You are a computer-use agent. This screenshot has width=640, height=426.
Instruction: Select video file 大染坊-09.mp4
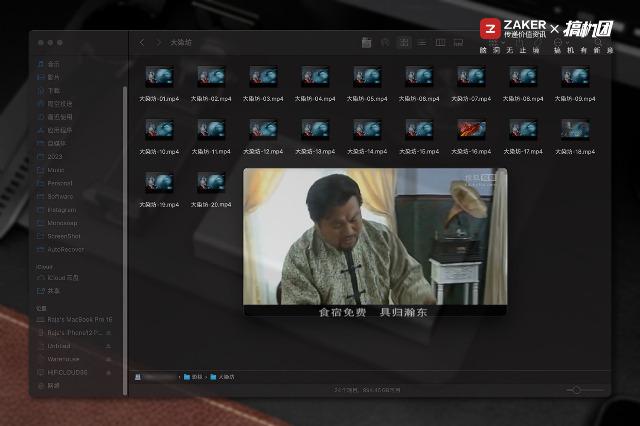click(x=575, y=84)
